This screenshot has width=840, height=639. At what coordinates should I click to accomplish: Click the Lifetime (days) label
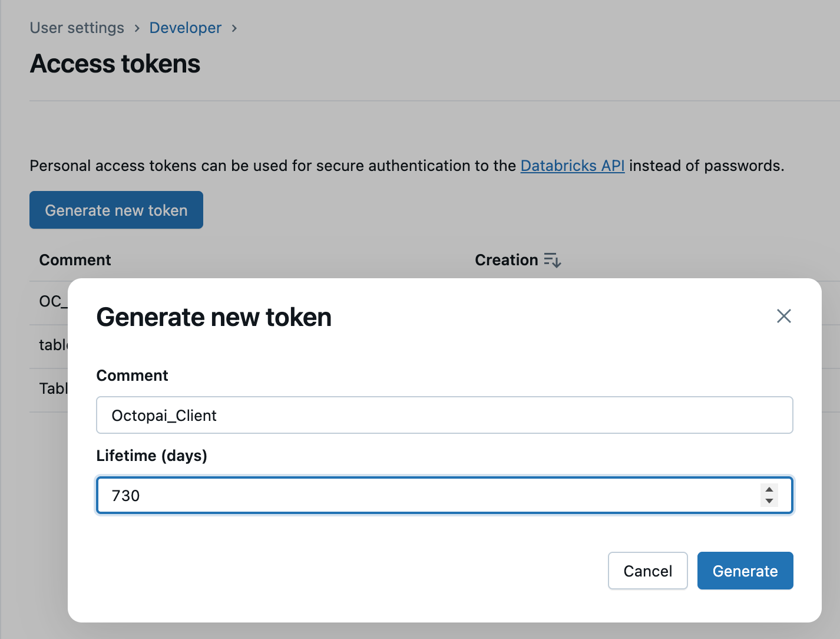pos(151,456)
